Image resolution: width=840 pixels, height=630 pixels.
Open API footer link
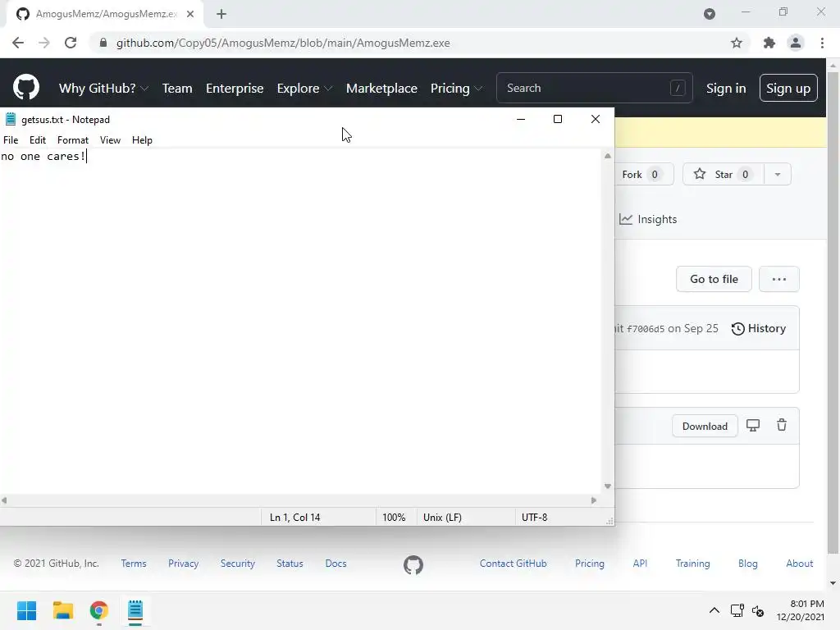640,564
